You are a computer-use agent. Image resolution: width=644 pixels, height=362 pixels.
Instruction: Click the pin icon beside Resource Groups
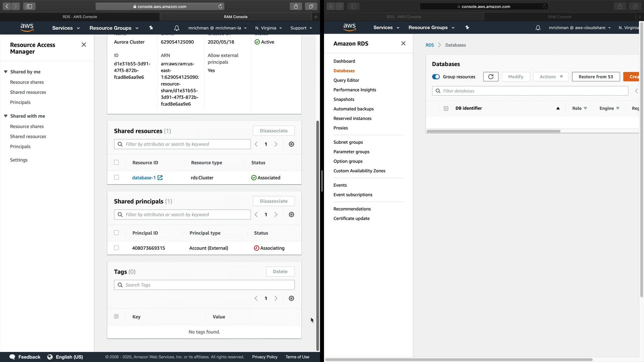point(151,28)
